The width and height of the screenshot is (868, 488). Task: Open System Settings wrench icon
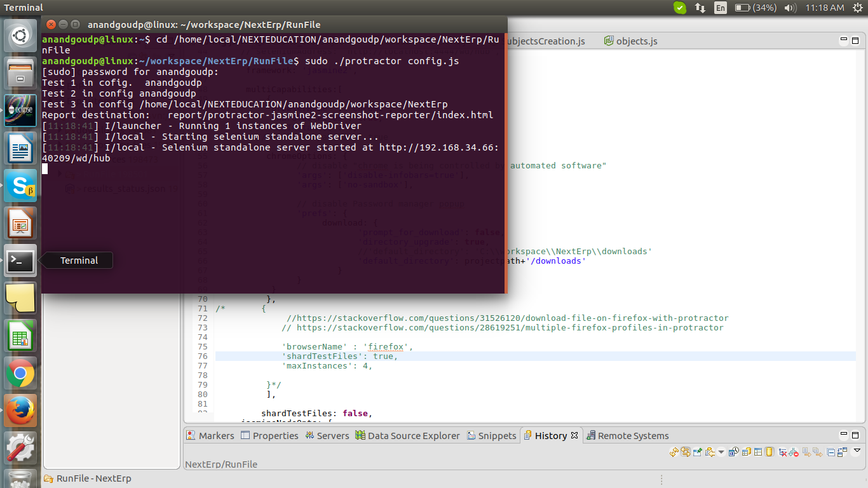(21, 448)
